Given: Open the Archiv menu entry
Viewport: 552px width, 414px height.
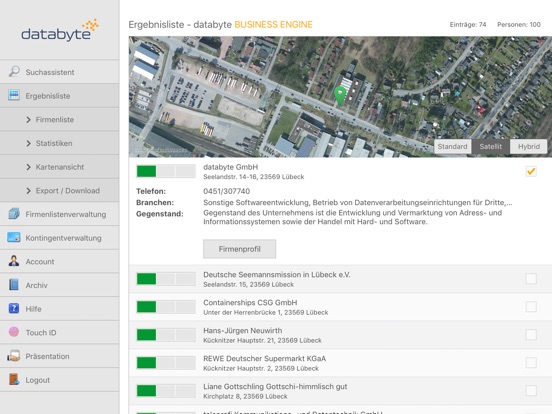Looking at the screenshot, I should (x=59, y=285).
